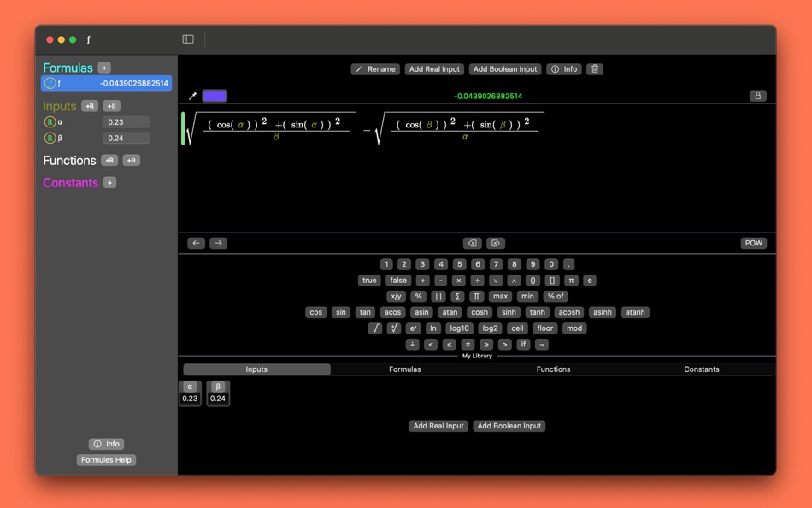Insert e to the x function
Screen dimensions: 812x508
413,328
